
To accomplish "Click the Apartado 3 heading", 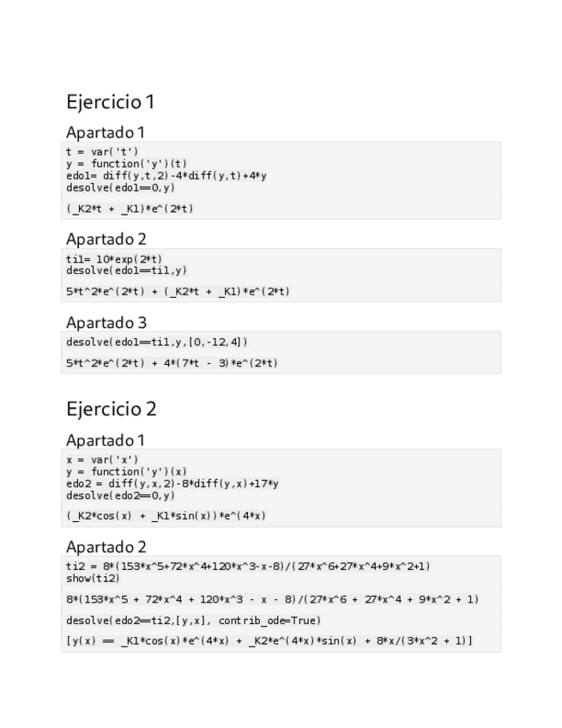I will [x=106, y=323].
